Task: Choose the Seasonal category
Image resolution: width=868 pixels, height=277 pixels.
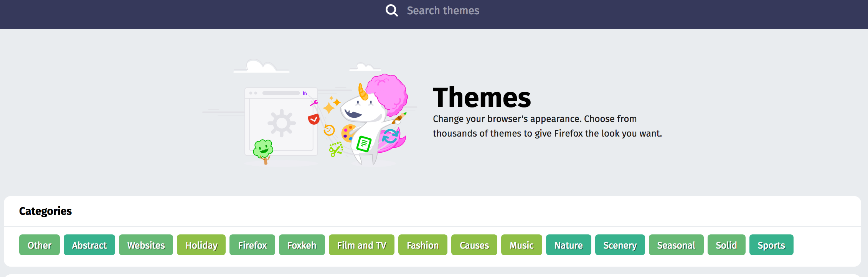Action: (676, 245)
